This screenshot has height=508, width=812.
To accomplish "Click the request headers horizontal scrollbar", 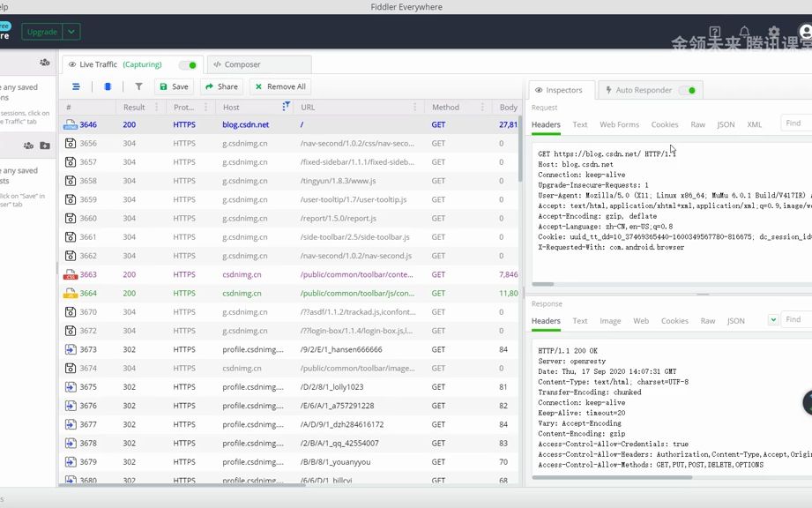I will tap(543, 284).
